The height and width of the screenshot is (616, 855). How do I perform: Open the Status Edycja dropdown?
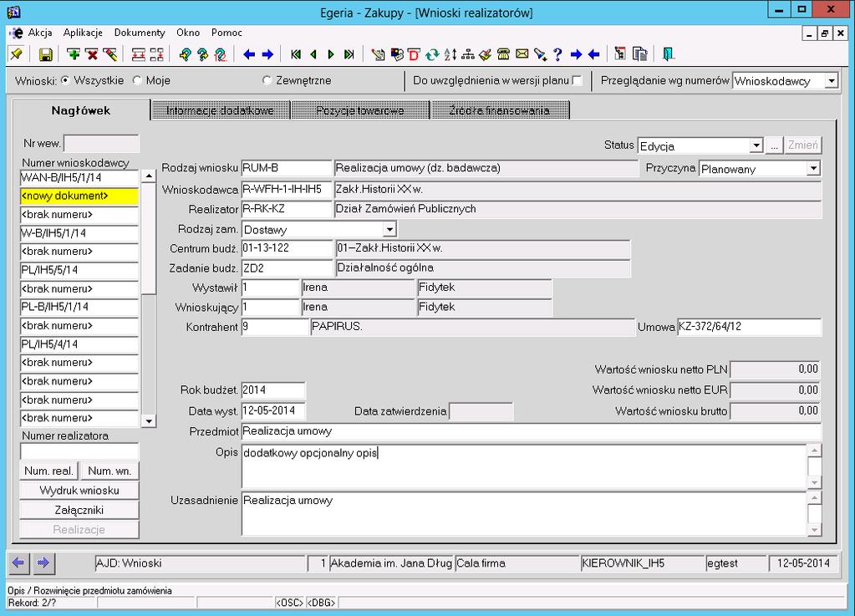click(756, 145)
